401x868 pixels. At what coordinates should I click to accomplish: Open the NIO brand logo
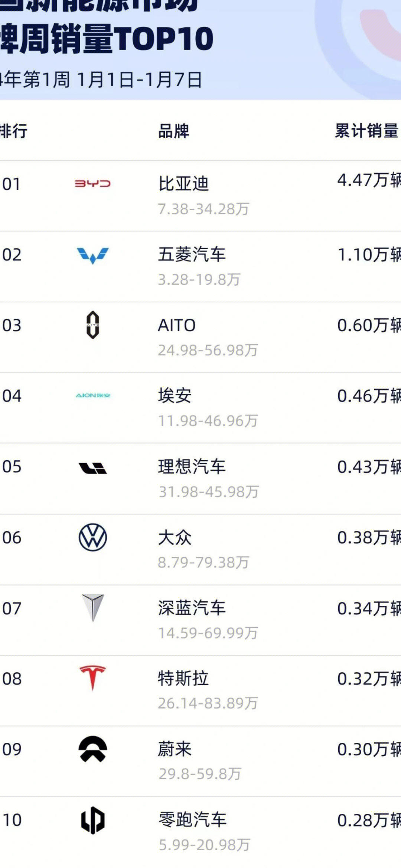pyautogui.click(x=93, y=749)
